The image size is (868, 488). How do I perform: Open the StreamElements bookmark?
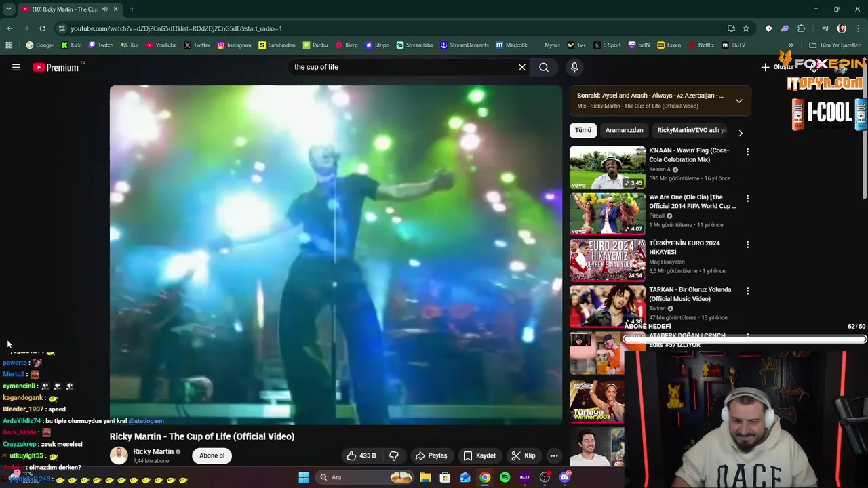(x=464, y=45)
